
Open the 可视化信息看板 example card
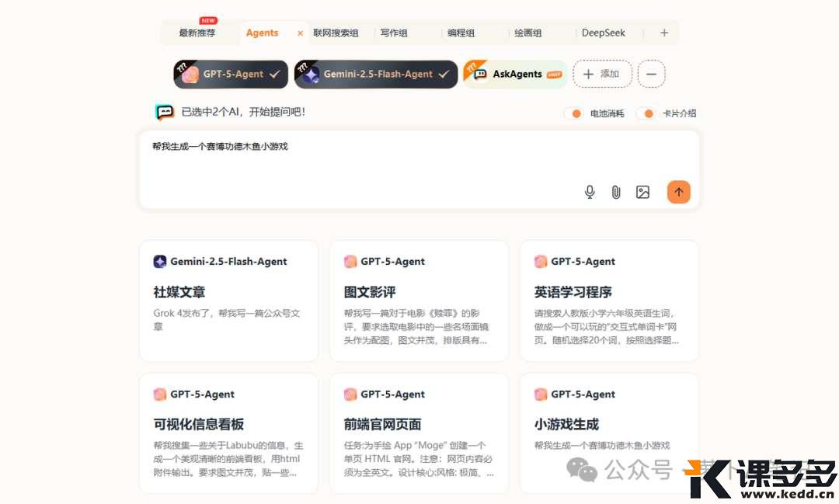[x=229, y=433]
